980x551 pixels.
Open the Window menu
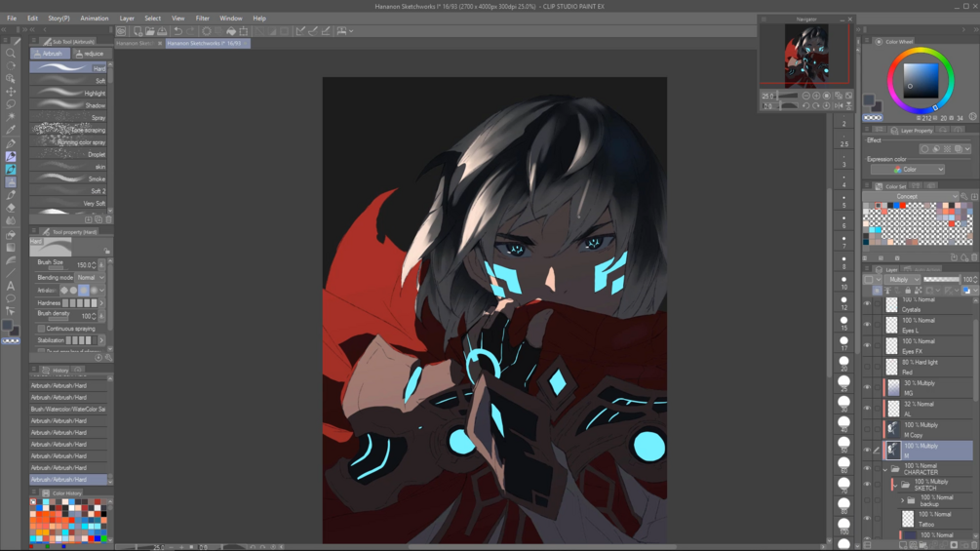pyautogui.click(x=231, y=19)
